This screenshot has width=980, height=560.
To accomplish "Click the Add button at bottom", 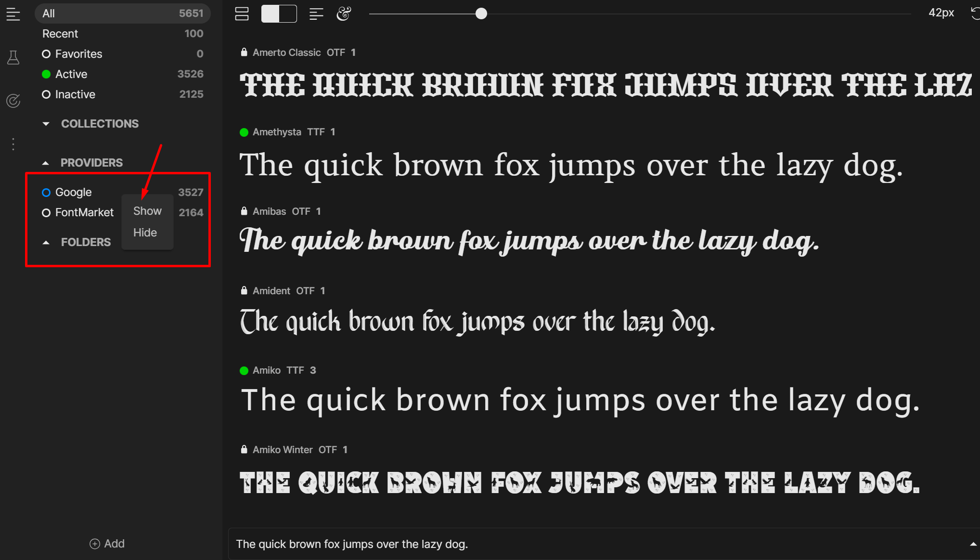I will tap(107, 544).
